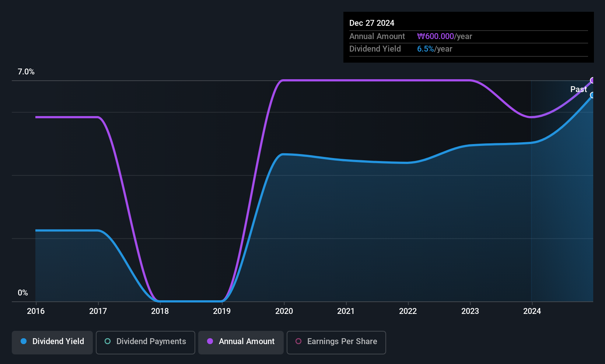Click the Dec 27 2024 tooltip date
The image size is (605, 364).
click(x=372, y=23)
